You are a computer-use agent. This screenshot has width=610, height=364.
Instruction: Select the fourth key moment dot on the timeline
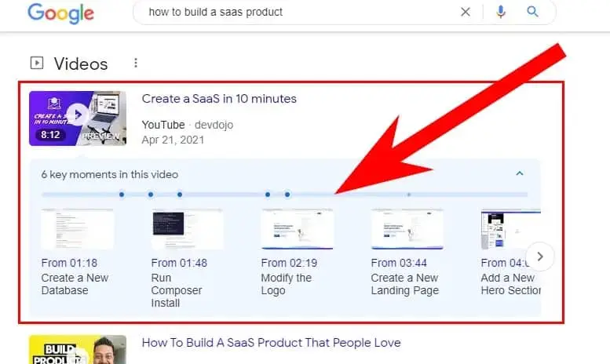[x=268, y=195]
